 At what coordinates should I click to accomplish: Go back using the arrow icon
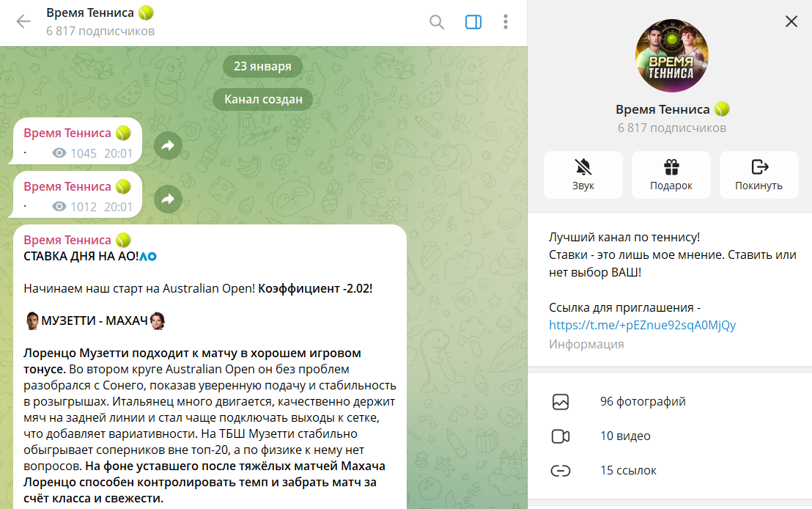pyautogui.click(x=23, y=21)
